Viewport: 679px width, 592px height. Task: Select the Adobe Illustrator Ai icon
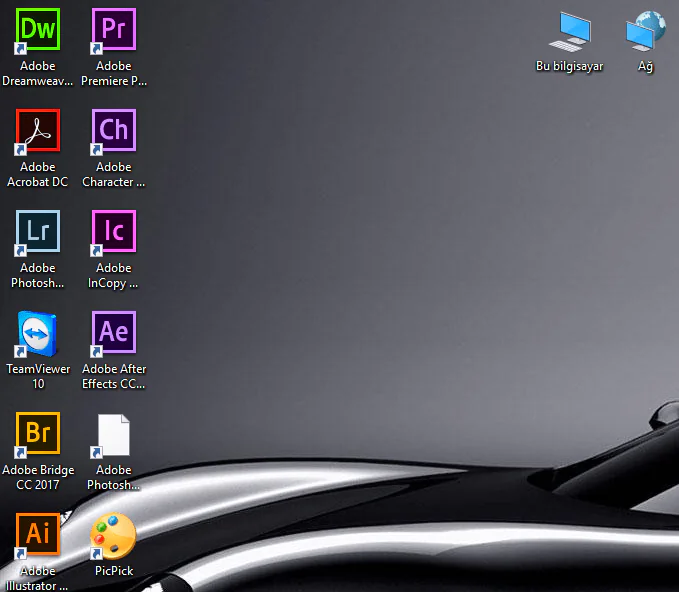pyautogui.click(x=38, y=535)
